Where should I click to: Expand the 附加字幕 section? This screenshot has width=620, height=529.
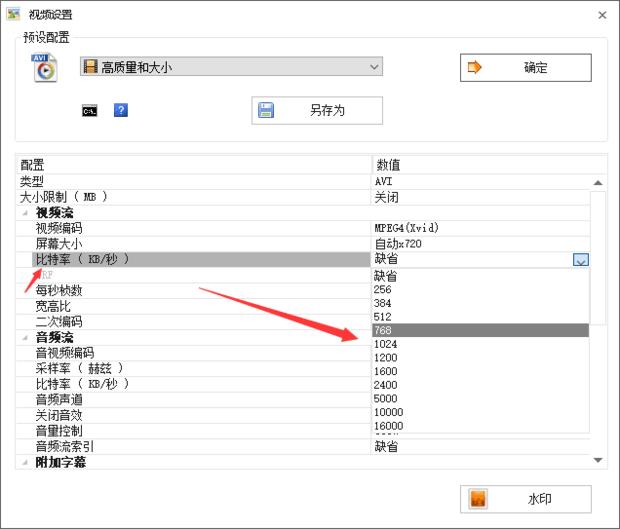[23, 462]
